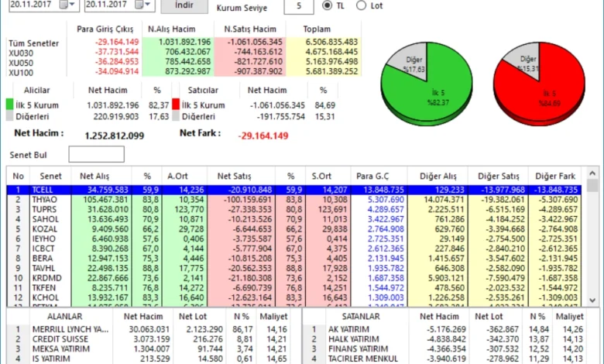604x364 pixels.
Task: Click the İndir button
Action: (x=184, y=5)
